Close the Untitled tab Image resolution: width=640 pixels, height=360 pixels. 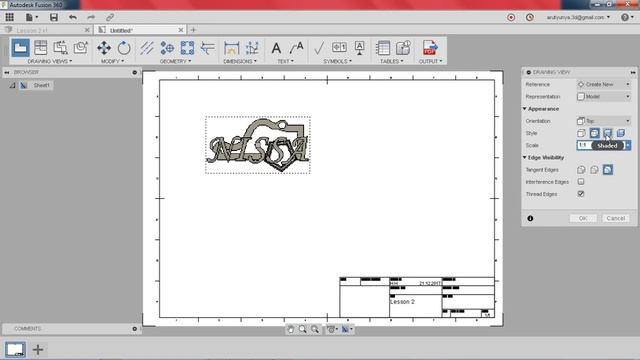180,30
